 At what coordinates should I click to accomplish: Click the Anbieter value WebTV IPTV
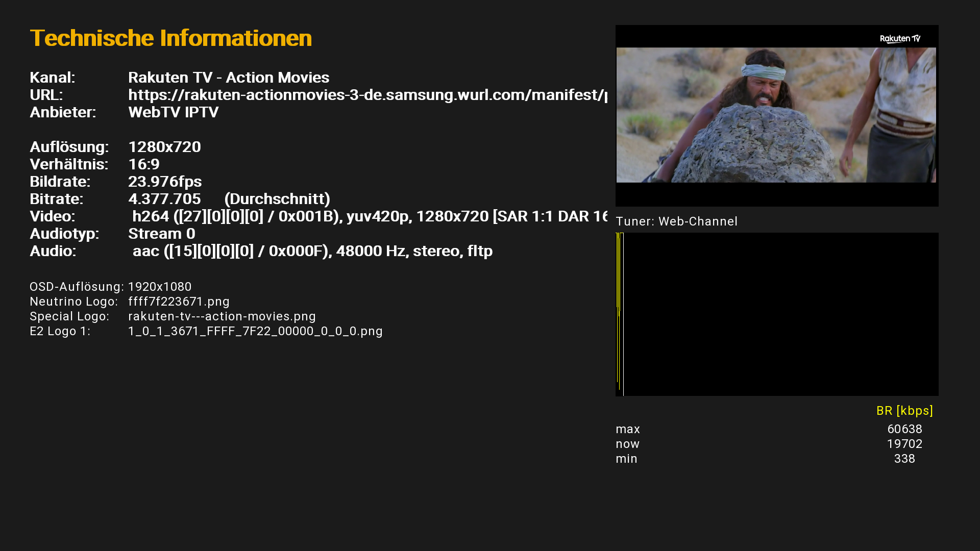point(174,112)
